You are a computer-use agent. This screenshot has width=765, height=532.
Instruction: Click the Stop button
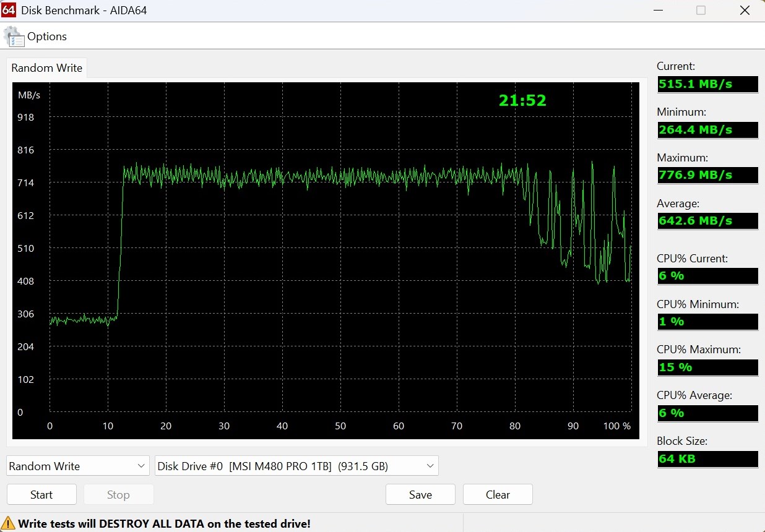click(118, 494)
